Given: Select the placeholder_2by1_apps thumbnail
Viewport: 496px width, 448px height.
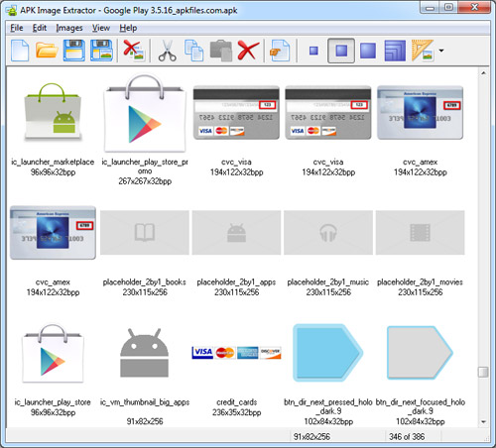Looking at the screenshot, I should click(x=236, y=233).
